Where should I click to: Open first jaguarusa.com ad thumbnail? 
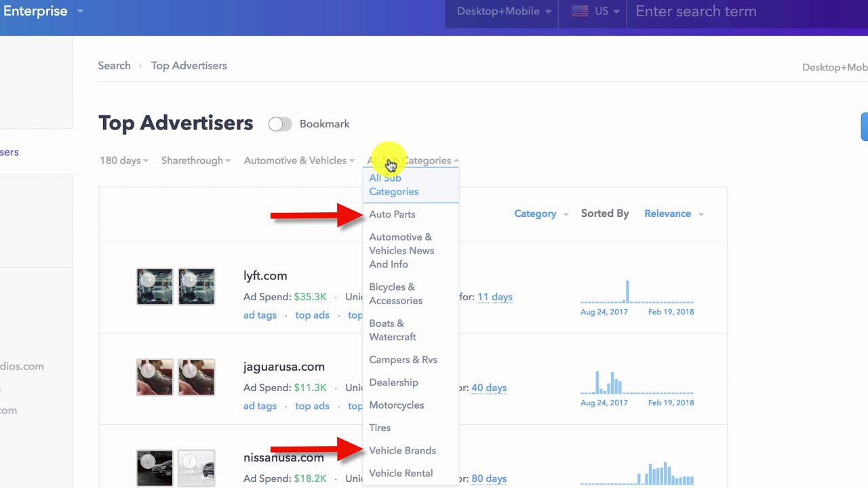[155, 377]
